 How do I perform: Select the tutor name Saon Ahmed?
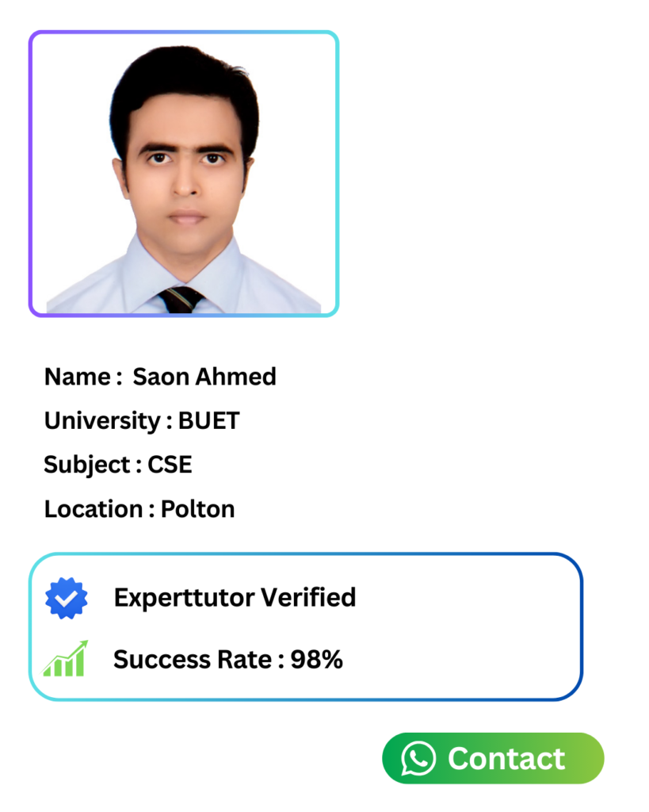click(x=204, y=377)
